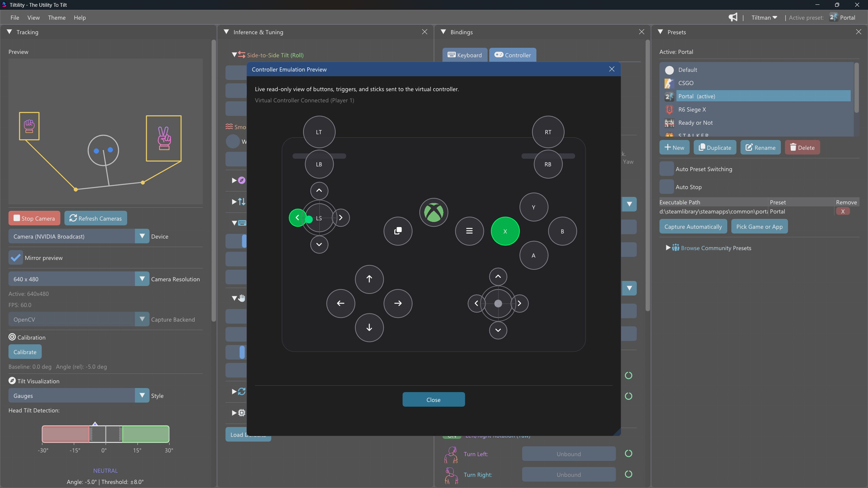
Task: Click the Calibrate button
Action: coord(25,352)
